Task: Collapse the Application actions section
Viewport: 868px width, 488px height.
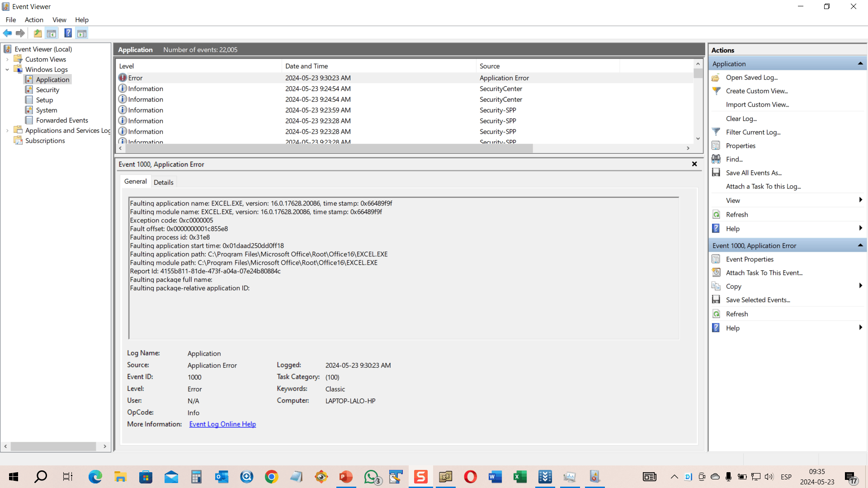Action: click(860, 64)
